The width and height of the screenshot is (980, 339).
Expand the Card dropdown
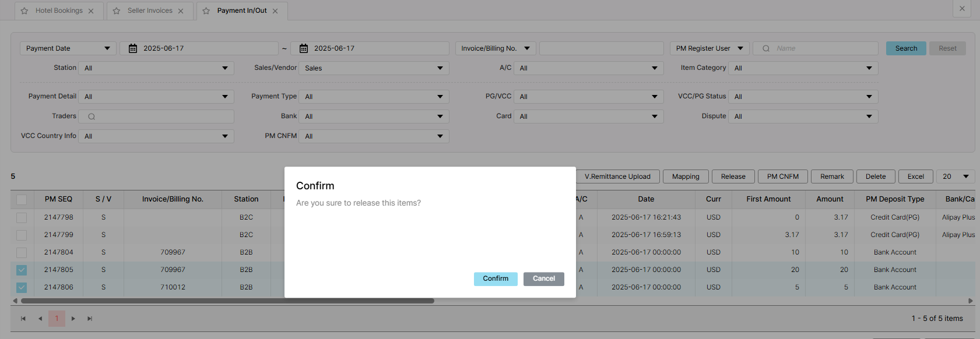coord(589,116)
